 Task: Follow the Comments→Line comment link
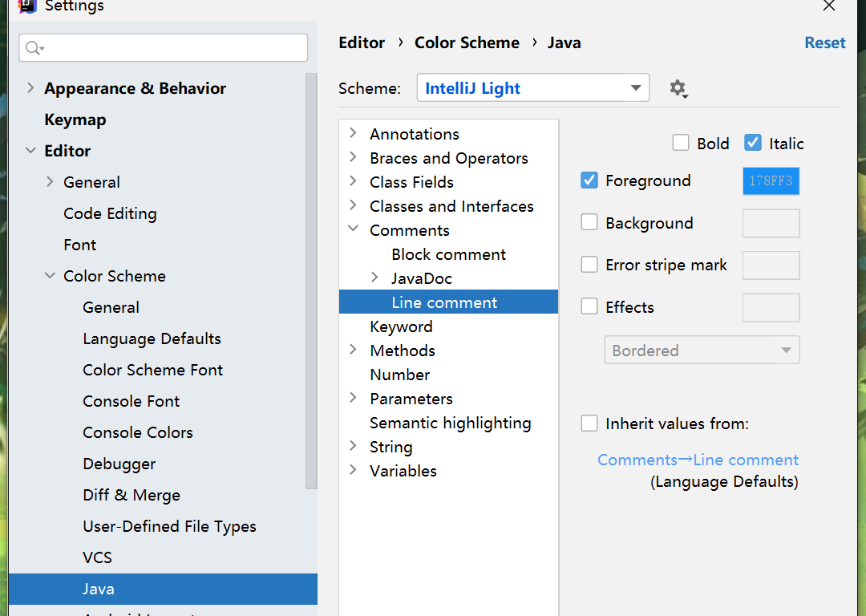[x=698, y=460]
